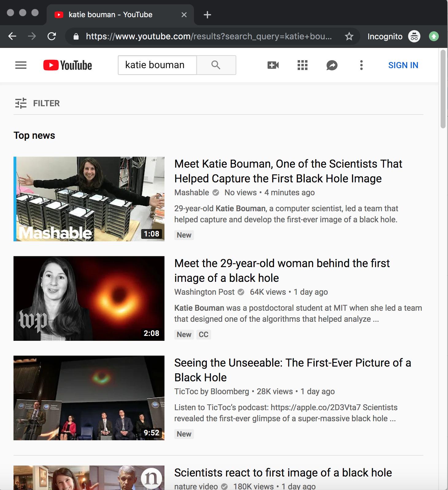Open the YouTube hamburger guide menu
Screen dimensions: 448x490
tap(21, 65)
